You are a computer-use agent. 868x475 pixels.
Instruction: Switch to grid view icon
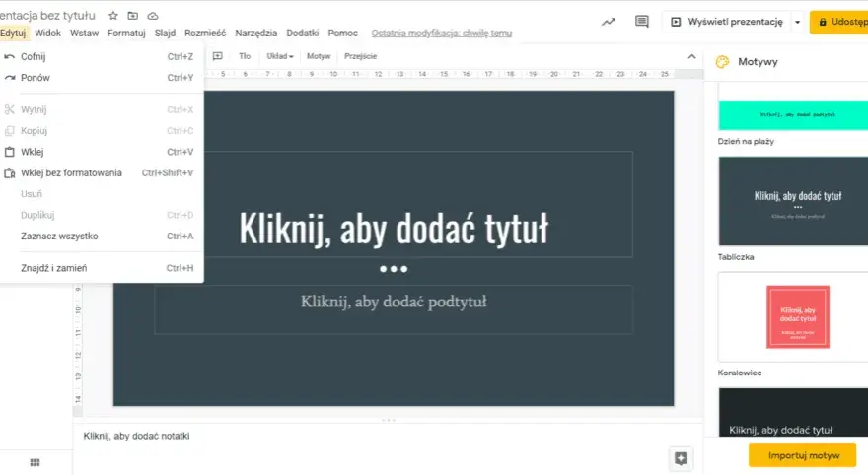(35, 462)
